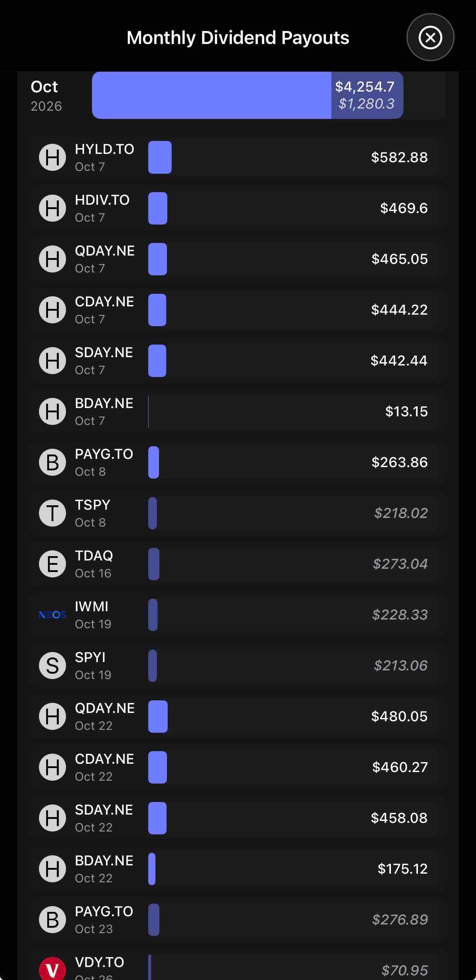Image resolution: width=476 pixels, height=980 pixels.
Task: Tap the Vanguard logo for VDY.TO
Action: [x=53, y=968]
